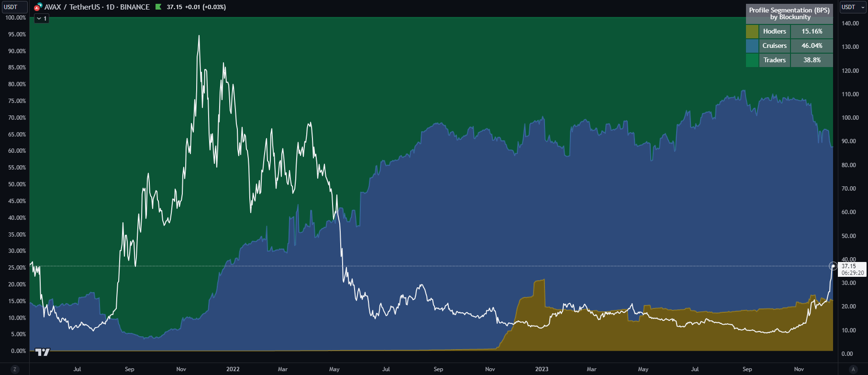This screenshot has height=375, width=868.
Task: Toggle the Z timezone button
Action: [15, 369]
